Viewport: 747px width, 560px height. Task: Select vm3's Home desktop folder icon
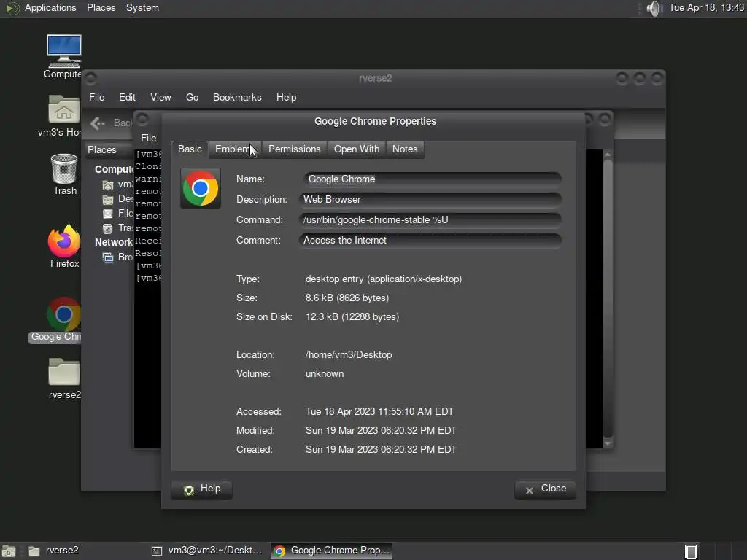coord(64,110)
